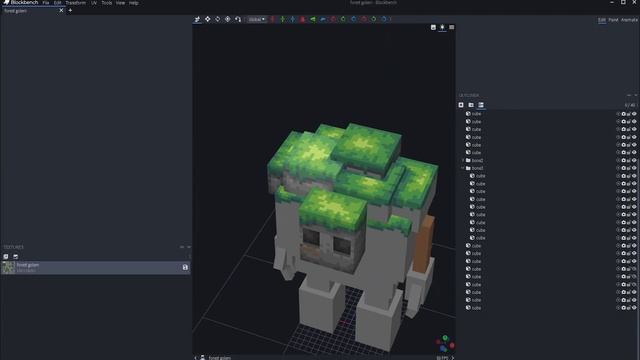Image resolution: width=640 pixels, height=360 pixels.
Task: Click the left arrow in bottom status bar
Action: pyautogui.click(x=196, y=358)
